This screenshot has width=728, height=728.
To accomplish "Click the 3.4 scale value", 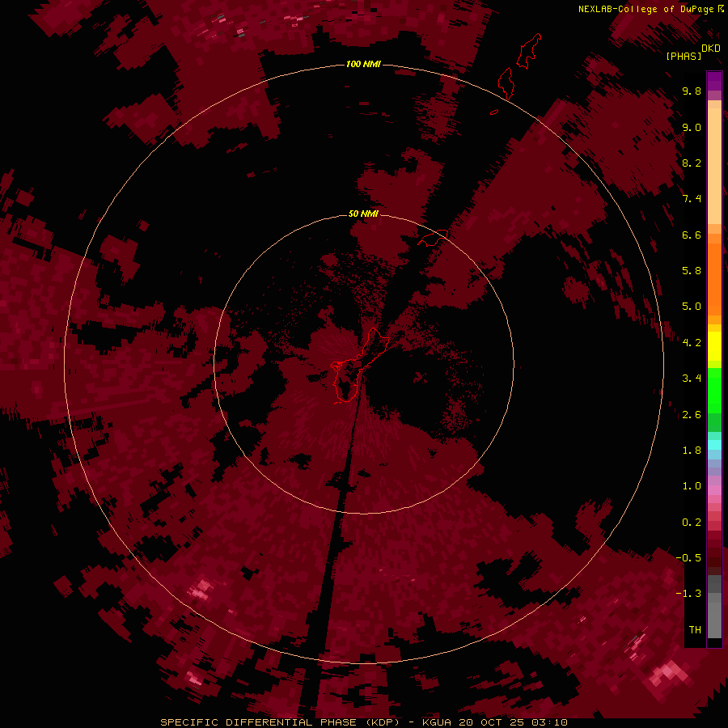I will (x=692, y=379).
